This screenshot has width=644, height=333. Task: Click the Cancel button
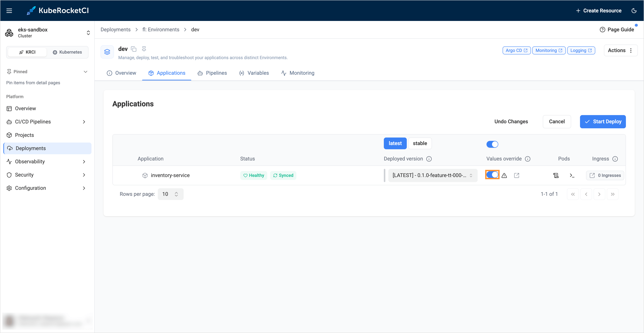pyautogui.click(x=557, y=121)
